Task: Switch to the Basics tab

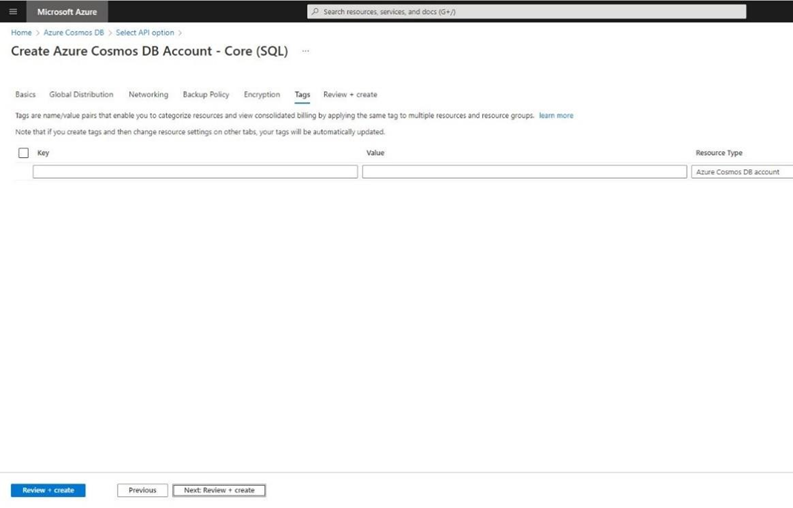Action: 25,95
